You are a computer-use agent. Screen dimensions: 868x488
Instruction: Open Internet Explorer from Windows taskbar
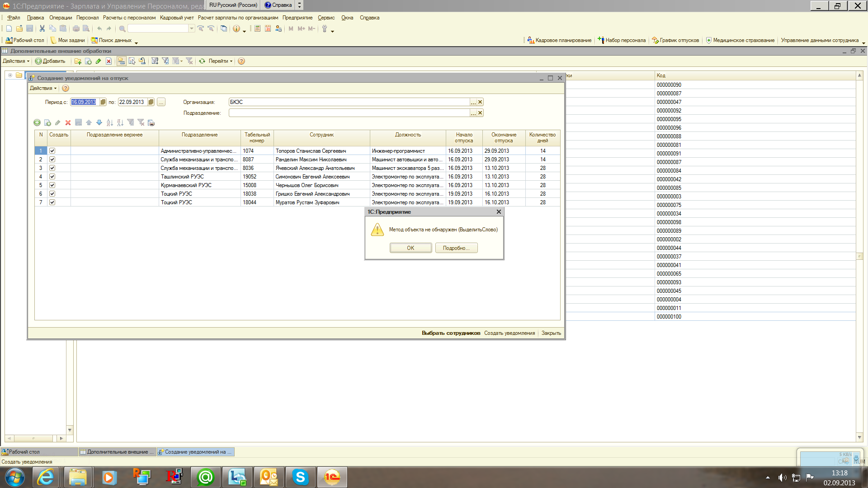[x=45, y=477]
